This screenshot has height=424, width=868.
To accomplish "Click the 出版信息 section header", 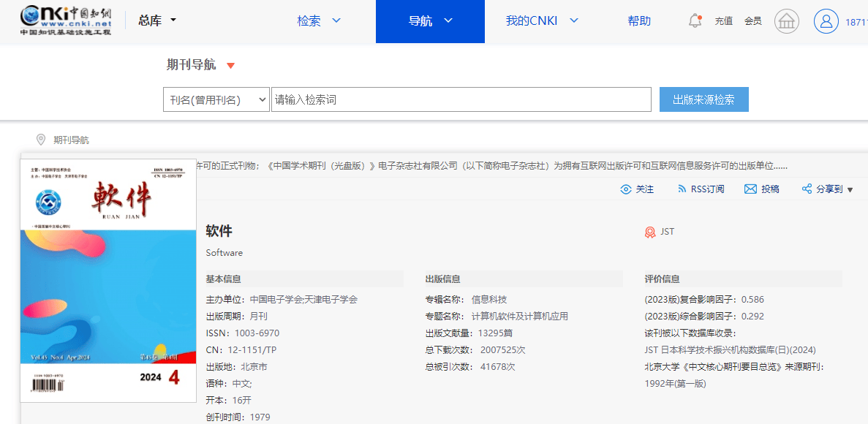I will (x=443, y=279).
